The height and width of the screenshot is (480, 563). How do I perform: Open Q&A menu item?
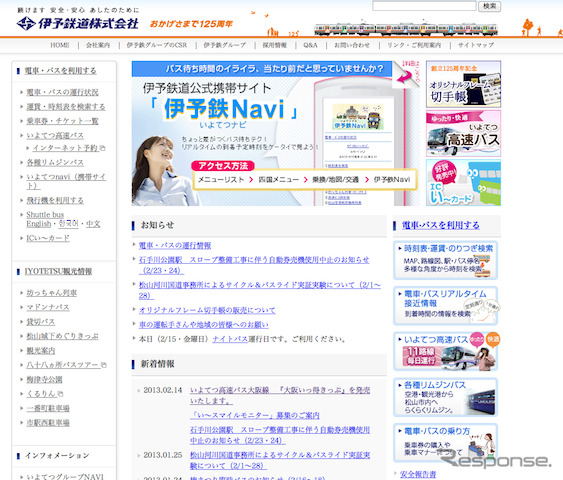coord(310,45)
